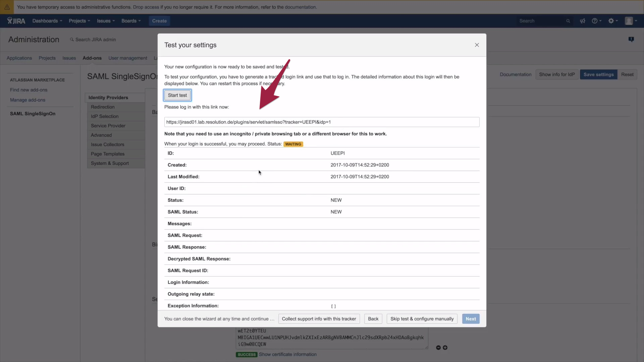Select Service Provider section
Image resolution: width=644 pixels, height=362 pixels.
pyautogui.click(x=116, y=126)
